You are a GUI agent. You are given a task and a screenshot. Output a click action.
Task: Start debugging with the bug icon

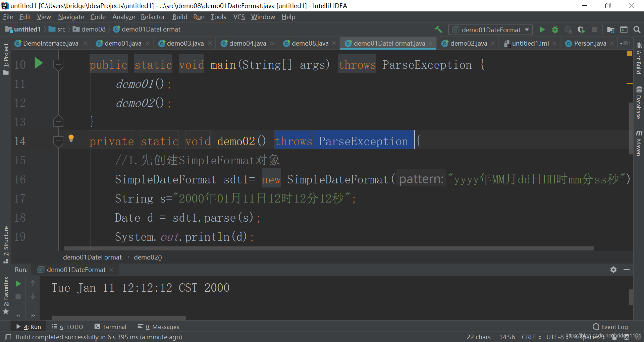(x=555, y=30)
